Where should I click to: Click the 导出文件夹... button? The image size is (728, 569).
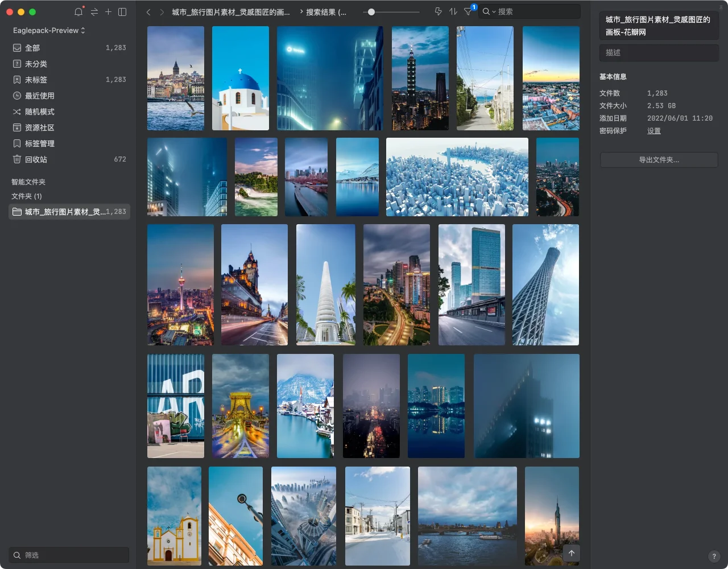coord(659,160)
